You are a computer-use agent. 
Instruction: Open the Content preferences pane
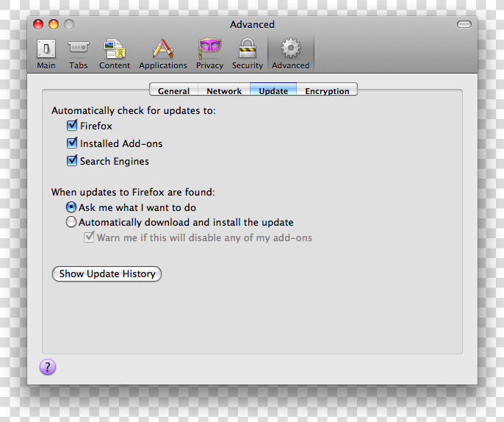pyautogui.click(x=115, y=54)
